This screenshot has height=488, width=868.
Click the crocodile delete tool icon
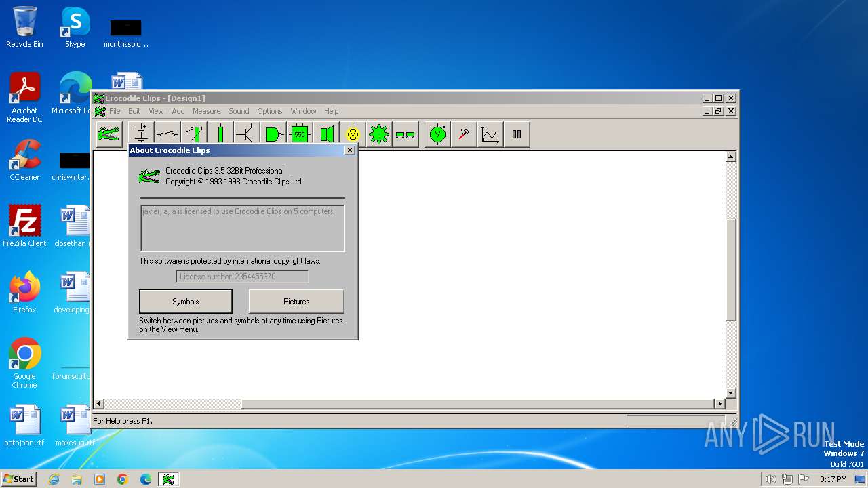[108, 134]
